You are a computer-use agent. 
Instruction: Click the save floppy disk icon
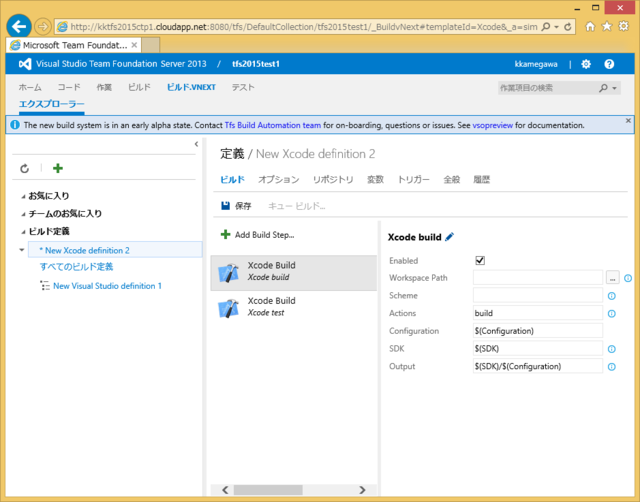point(225,206)
